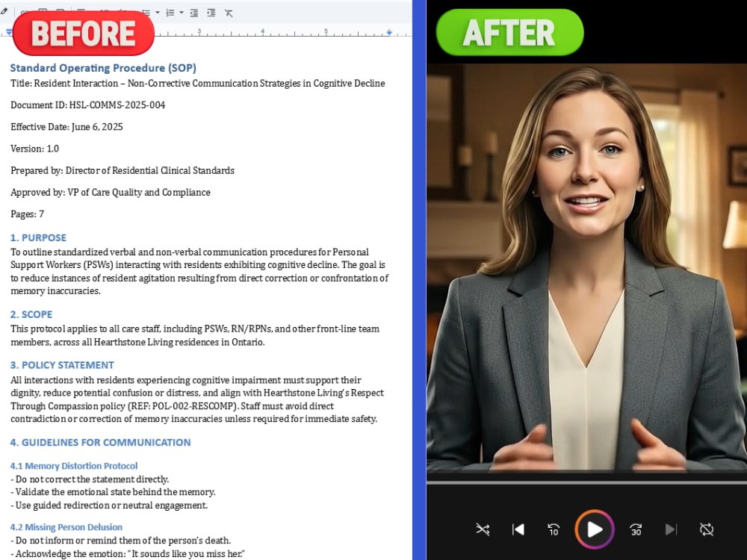Click the pencil editing mode icon

(x=4, y=11)
